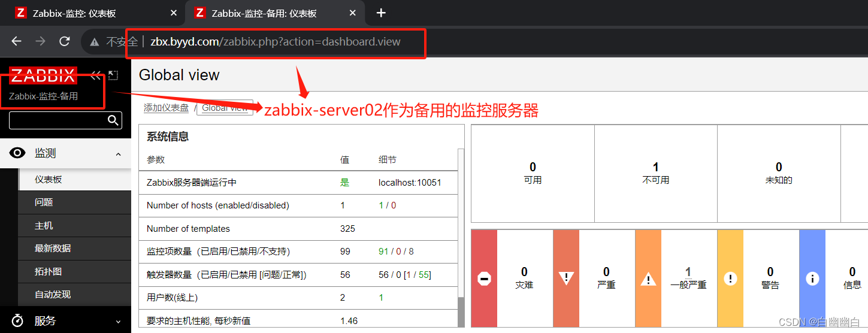
Task: Open 主机 in the sidebar
Action: (74, 226)
